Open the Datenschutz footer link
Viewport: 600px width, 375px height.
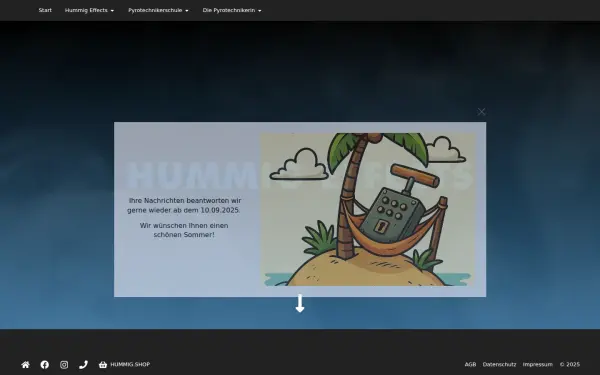point(499,365)
